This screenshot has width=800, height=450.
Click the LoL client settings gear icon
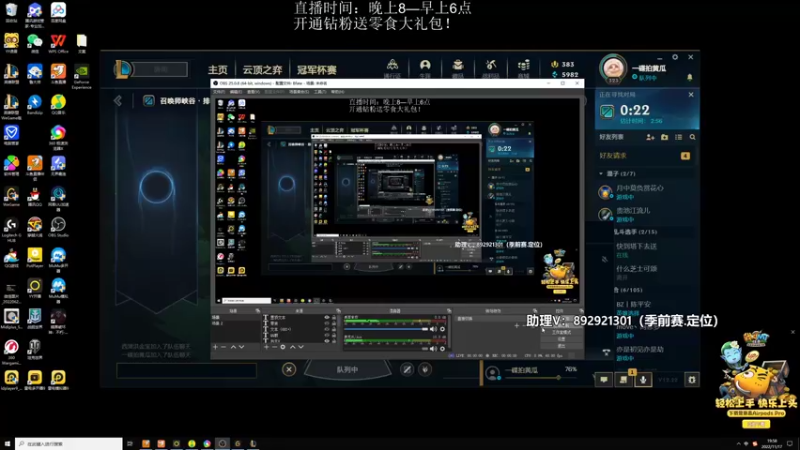coord(675,57)
